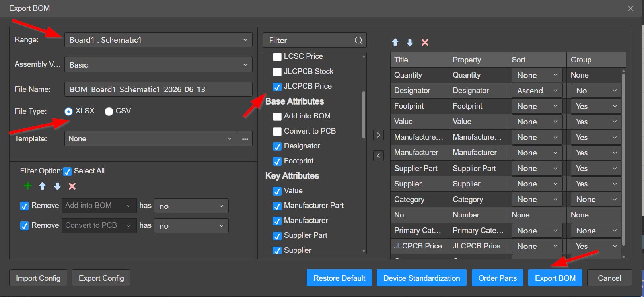This screenshot has width=644, height=297.
Task: Click the Order Parts button
Action: [x=498, y=278]
